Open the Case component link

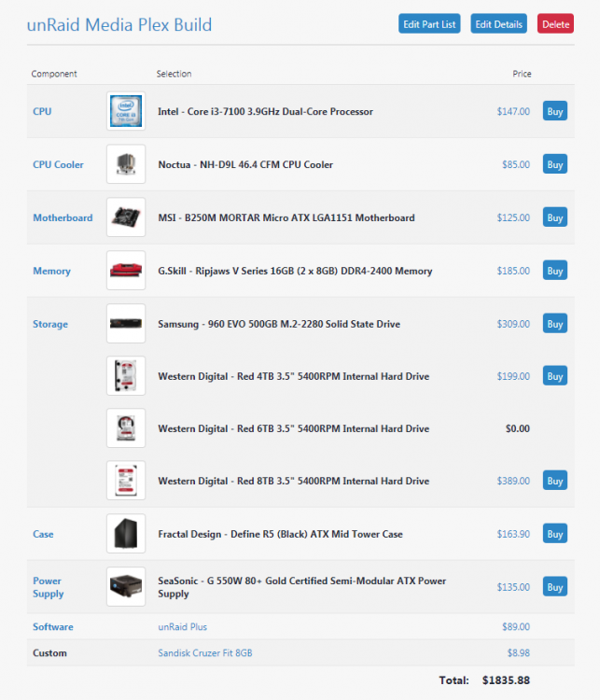pyautogui.click(x=43, y=534)
